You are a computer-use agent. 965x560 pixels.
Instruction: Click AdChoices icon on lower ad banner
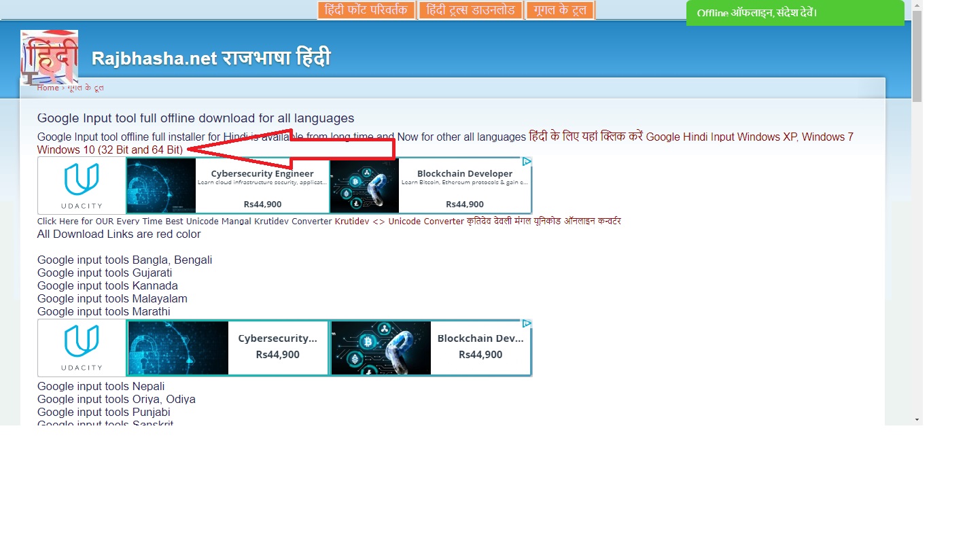click(x=527, y=324)
